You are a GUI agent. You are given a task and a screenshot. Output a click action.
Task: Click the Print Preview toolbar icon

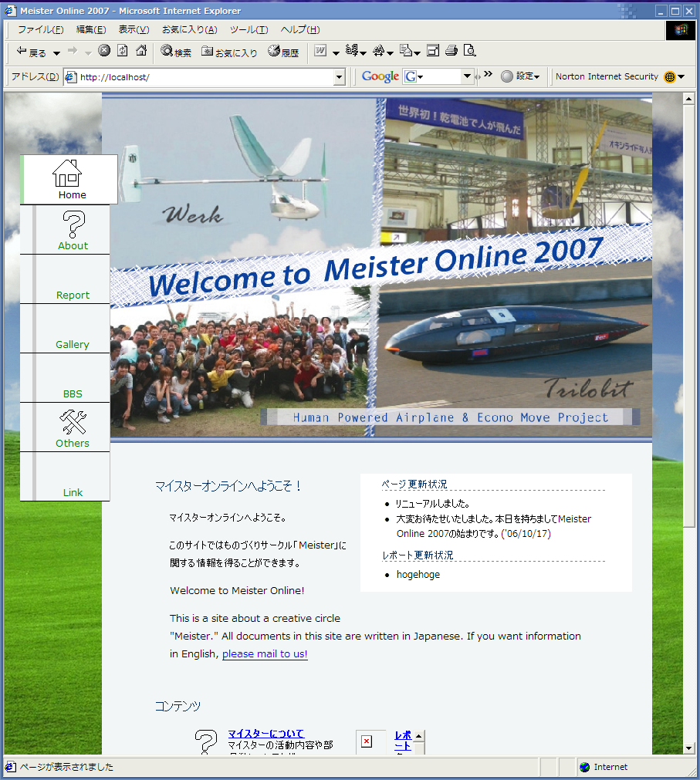(x=469, y=50)
